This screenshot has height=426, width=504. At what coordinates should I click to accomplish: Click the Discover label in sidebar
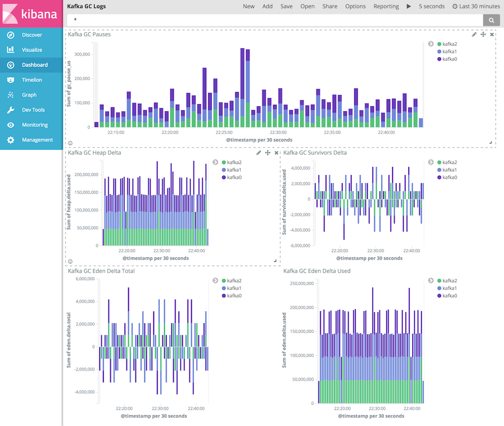32,35
